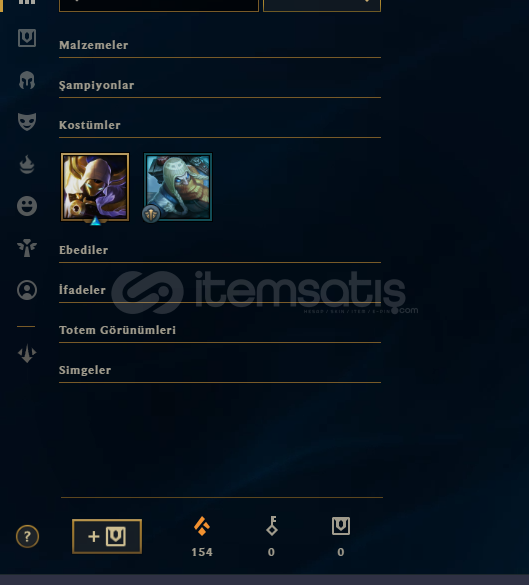Select the bearded winter skin shard thumbnail
This screenshot has width=529, height=585.
178,187
